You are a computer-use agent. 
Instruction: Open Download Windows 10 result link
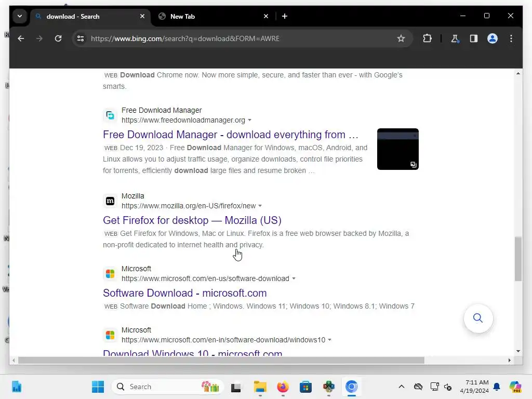click(x=192, y=353)
